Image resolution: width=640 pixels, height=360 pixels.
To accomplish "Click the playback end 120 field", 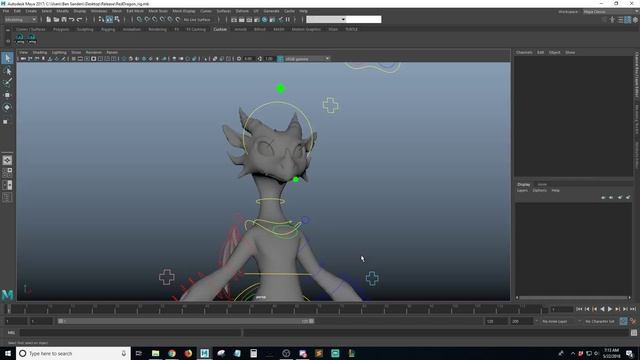I will 496,322.
